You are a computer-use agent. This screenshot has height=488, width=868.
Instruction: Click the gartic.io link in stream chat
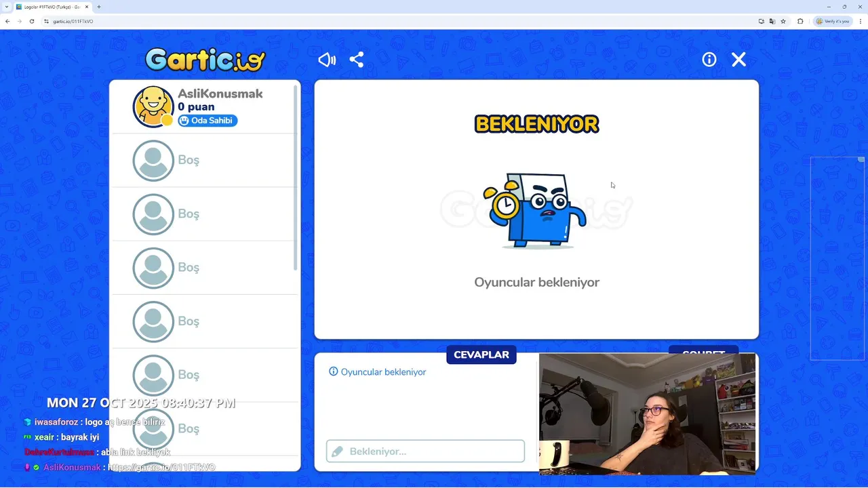coord(161,468)
